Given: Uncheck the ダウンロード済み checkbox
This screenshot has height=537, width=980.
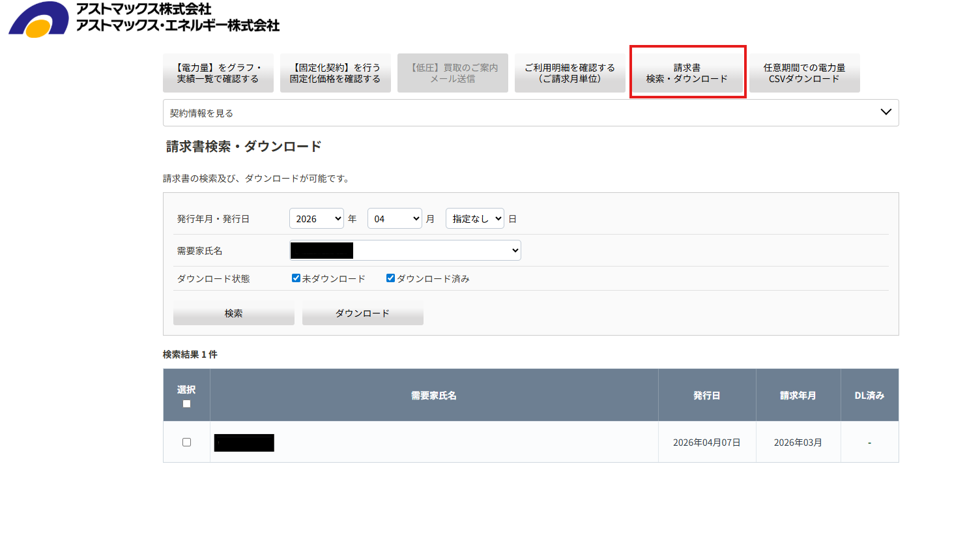Looking at the screenshot, I should (390, 278).
